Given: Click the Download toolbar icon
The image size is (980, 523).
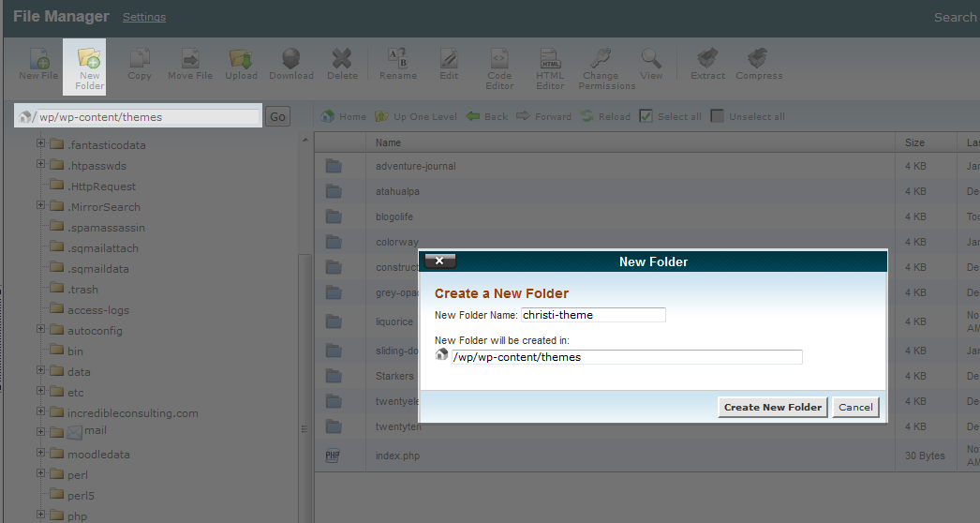Looking at the screenshot, I should [290, 63].
